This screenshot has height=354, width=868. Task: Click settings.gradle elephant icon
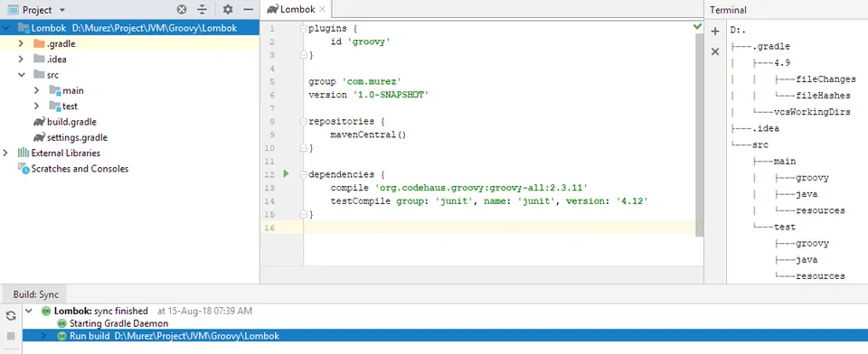point(39,137)
